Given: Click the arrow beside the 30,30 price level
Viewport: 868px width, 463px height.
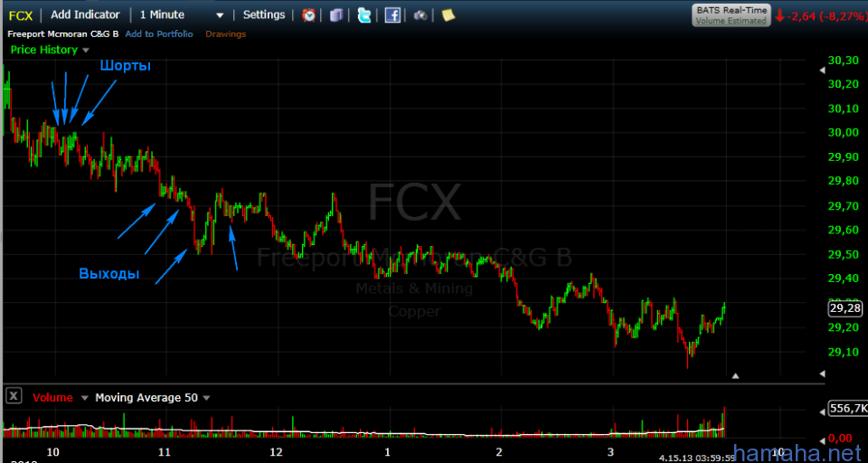Looking at the screenshot, I should tap(822, 71).
